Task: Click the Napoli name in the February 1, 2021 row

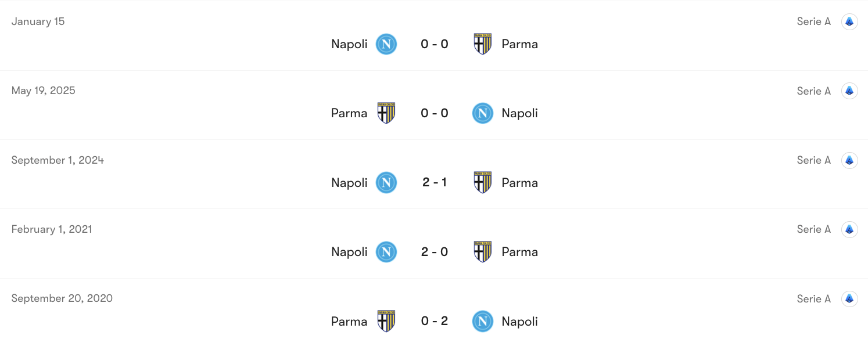Action: tap(349, 251)
